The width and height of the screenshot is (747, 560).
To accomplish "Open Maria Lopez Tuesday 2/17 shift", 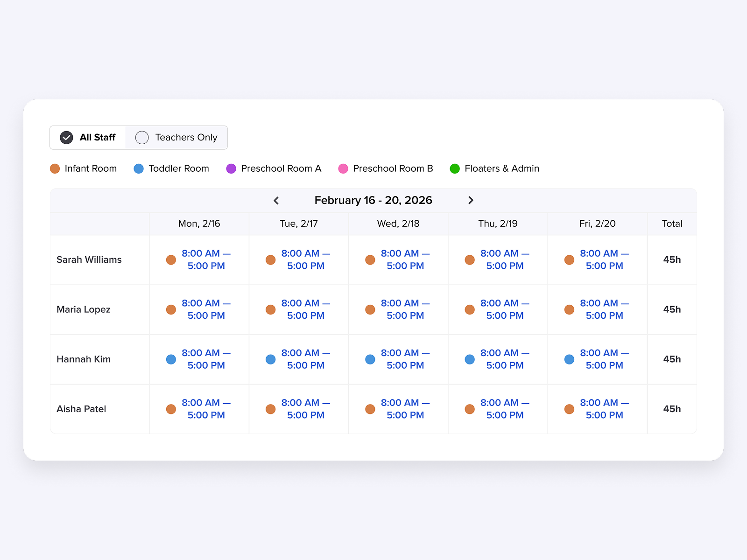I will (x=299, y=309).
